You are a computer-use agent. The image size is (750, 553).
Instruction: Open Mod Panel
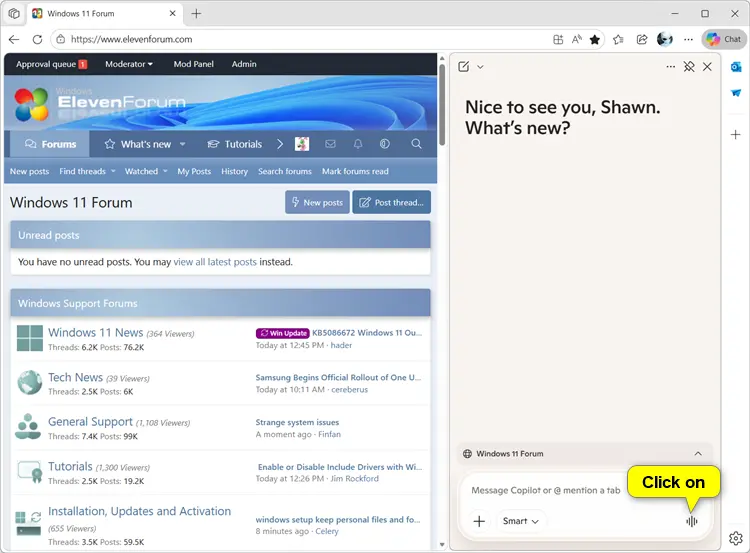pyautogui.click(x=193, y=64)
